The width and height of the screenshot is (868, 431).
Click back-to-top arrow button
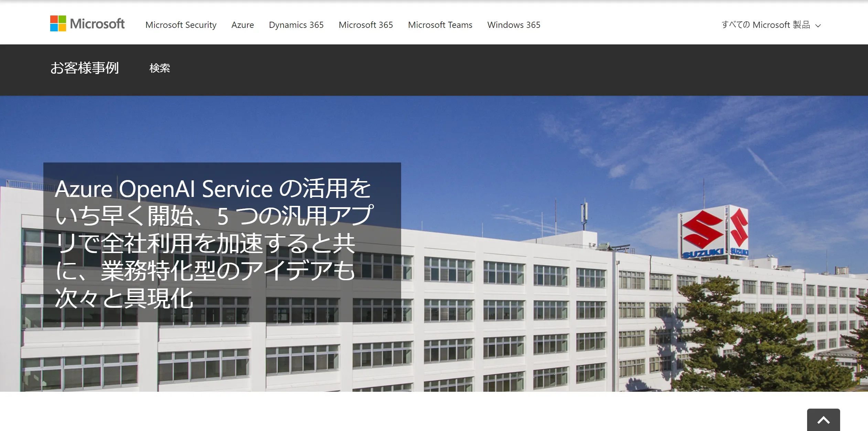click(x=823, y=420)
